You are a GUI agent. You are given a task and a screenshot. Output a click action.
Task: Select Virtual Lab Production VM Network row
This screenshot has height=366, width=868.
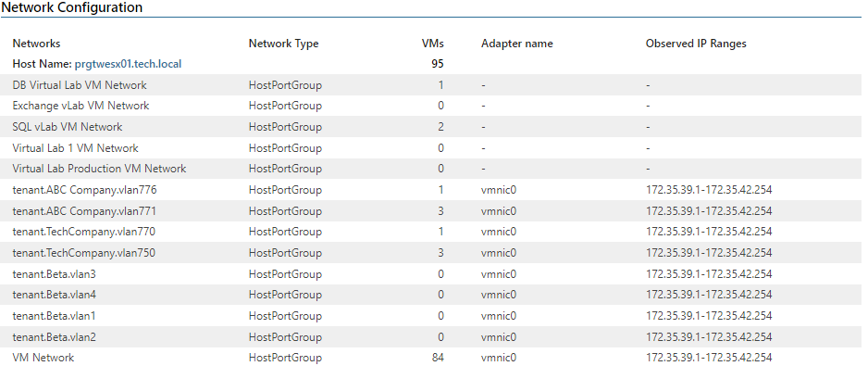(432, 169)
